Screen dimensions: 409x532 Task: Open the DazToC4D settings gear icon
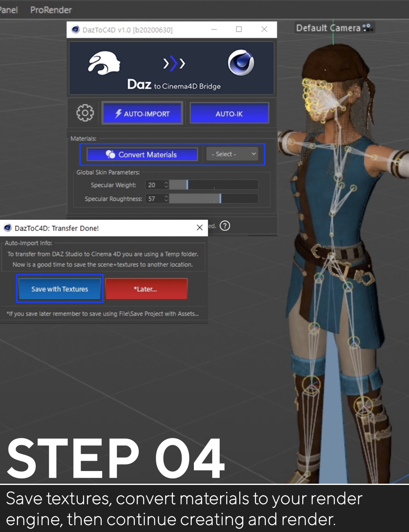pyautogui.click(x=85, y=113)
